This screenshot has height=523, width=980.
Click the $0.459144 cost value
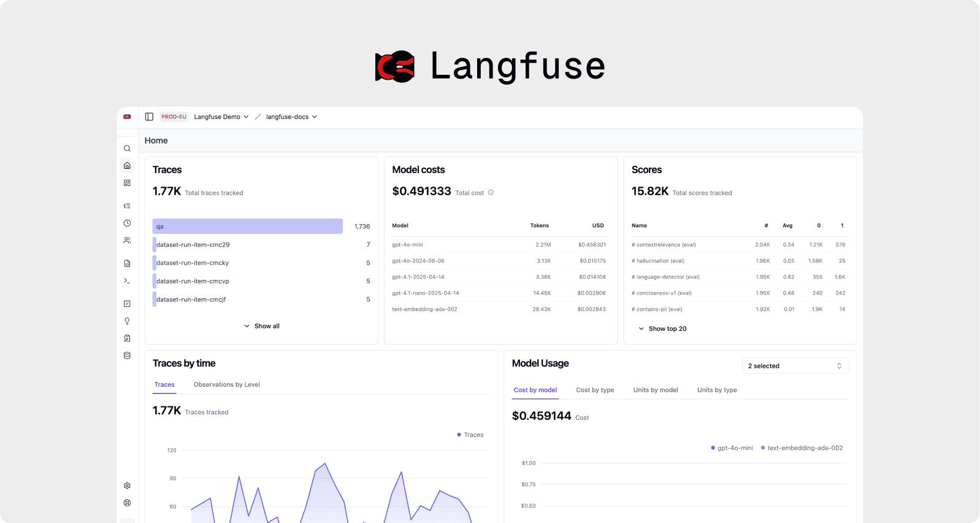tap(542, 416)
